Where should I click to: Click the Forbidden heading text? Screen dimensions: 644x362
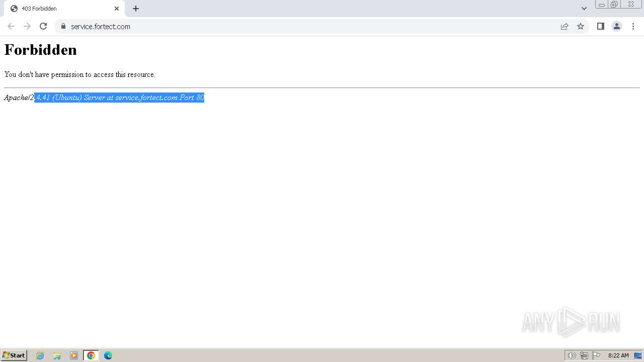[x=41, y=50]
